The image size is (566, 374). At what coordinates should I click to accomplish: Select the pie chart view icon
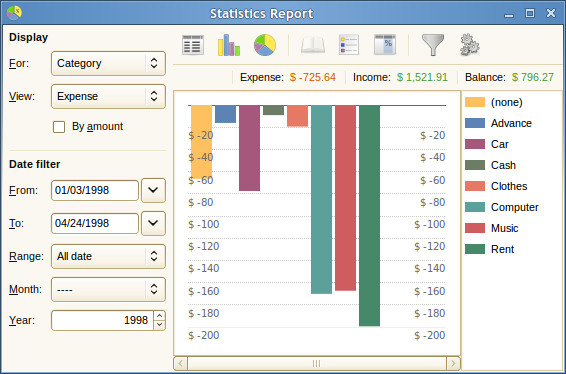point(265,45)
